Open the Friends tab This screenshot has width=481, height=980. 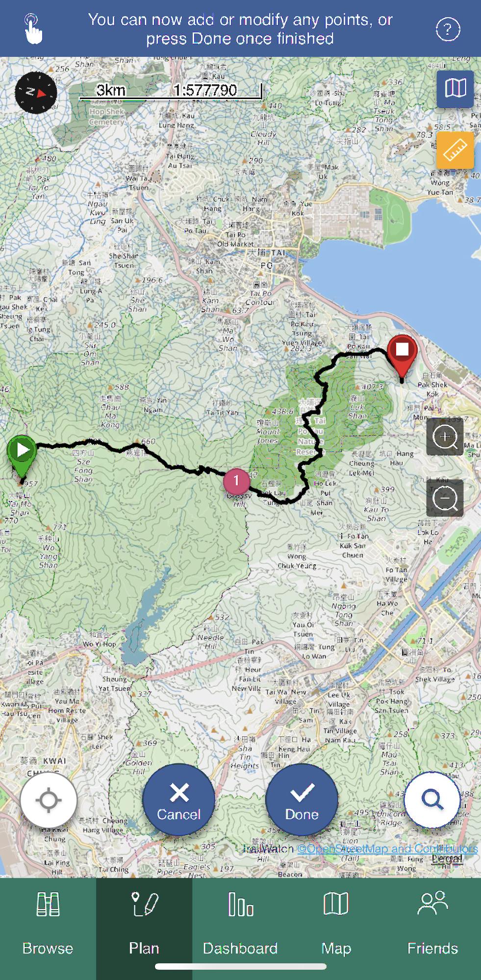pos(433,924)
